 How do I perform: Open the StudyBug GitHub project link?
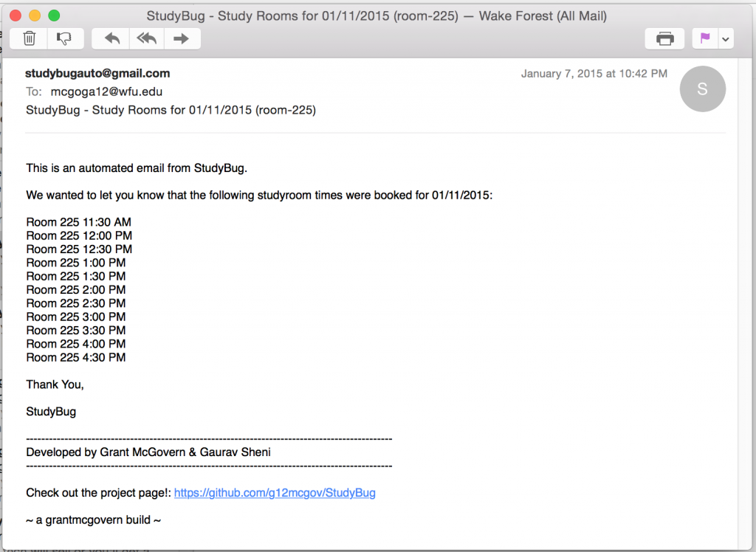point(275,493)
